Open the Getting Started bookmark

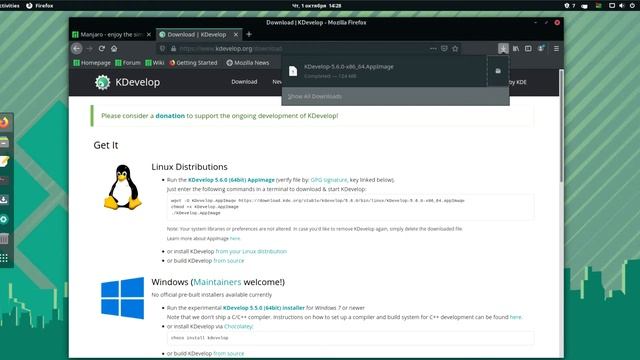193,63
